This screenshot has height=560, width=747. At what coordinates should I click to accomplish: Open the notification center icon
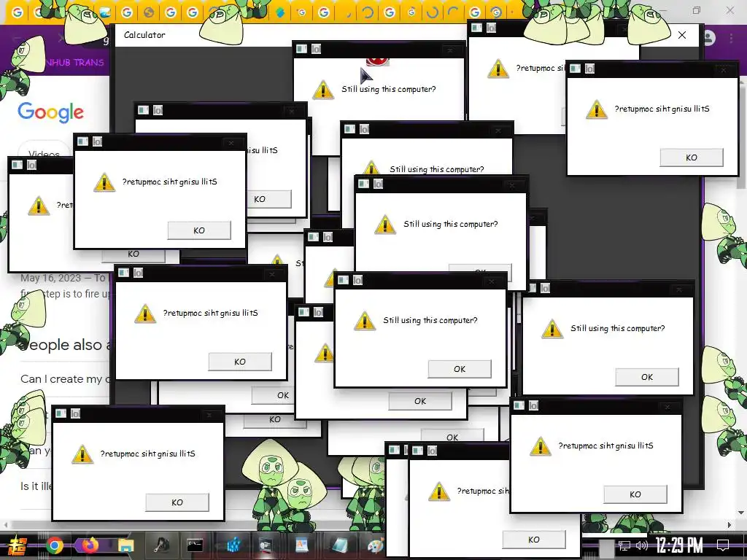pos(723,545)
